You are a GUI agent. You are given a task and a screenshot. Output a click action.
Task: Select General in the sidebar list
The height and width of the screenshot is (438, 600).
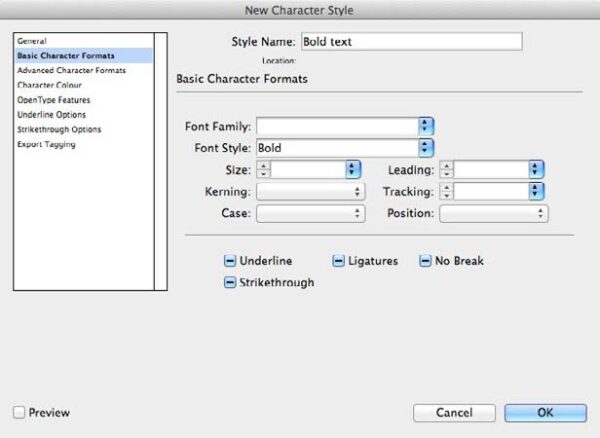click(32, 41)
